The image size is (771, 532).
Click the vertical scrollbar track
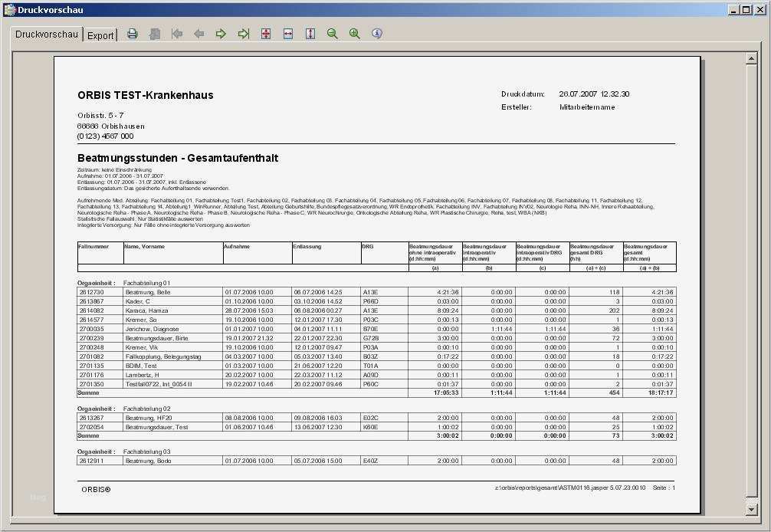(x=751, y=284)
